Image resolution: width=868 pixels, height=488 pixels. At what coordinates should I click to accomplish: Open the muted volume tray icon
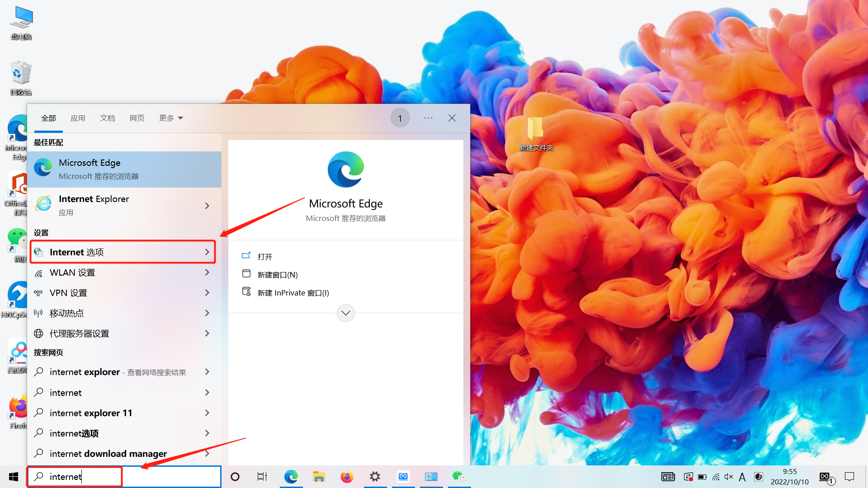(728, 477)
